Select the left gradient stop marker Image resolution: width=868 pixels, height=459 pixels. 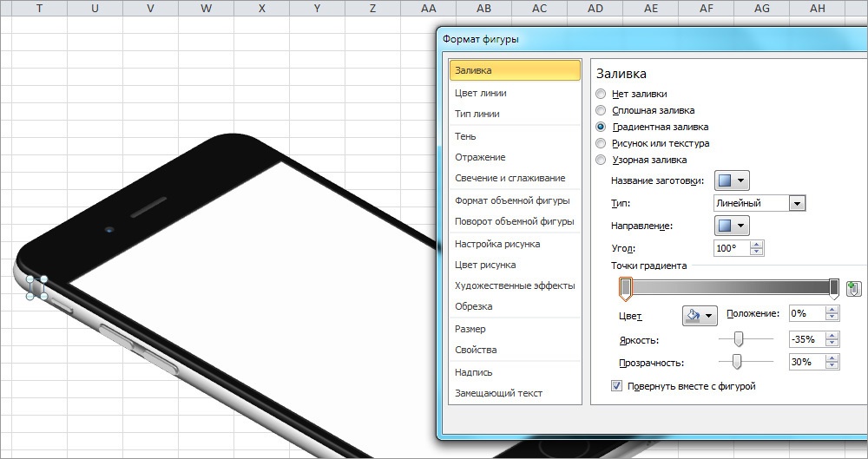(626, 289)
